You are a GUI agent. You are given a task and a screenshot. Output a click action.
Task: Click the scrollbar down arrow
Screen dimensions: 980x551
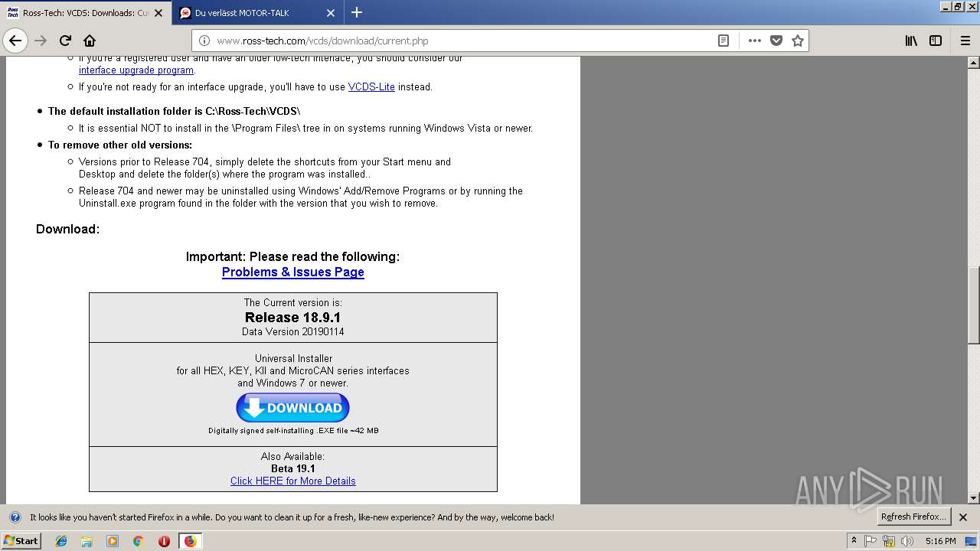coord(973,498)
